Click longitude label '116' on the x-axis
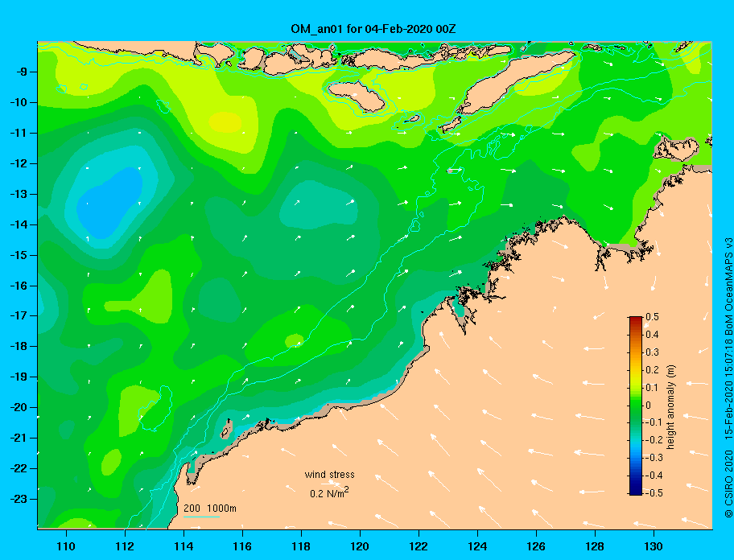Viewport: 734px width, 560px height. click(242, 546)
